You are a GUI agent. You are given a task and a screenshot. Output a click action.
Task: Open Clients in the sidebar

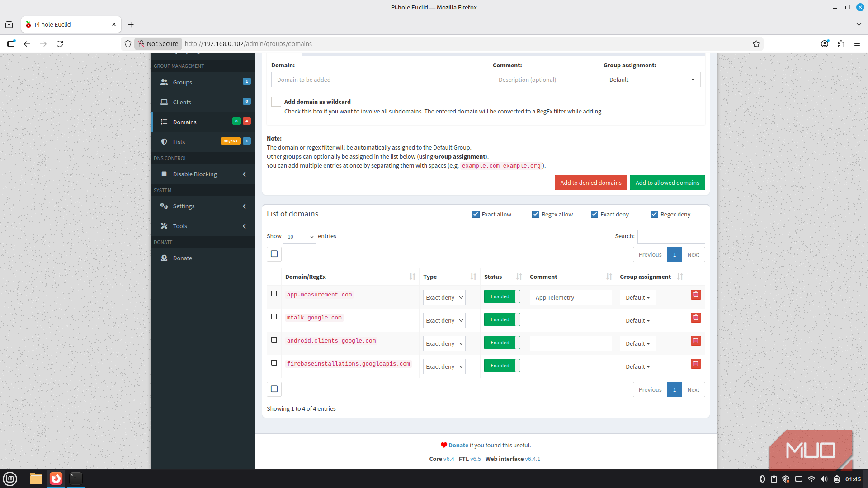coord(203,102)
